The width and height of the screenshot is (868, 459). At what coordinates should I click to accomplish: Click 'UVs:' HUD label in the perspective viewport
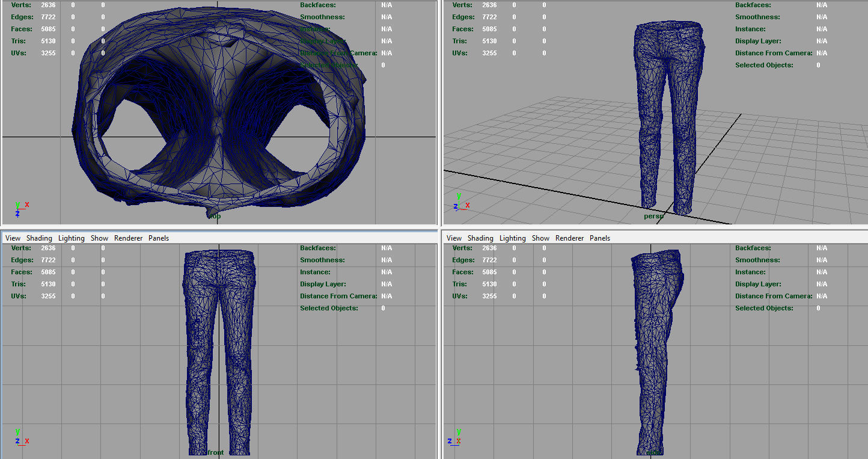[x=460, y=53]
